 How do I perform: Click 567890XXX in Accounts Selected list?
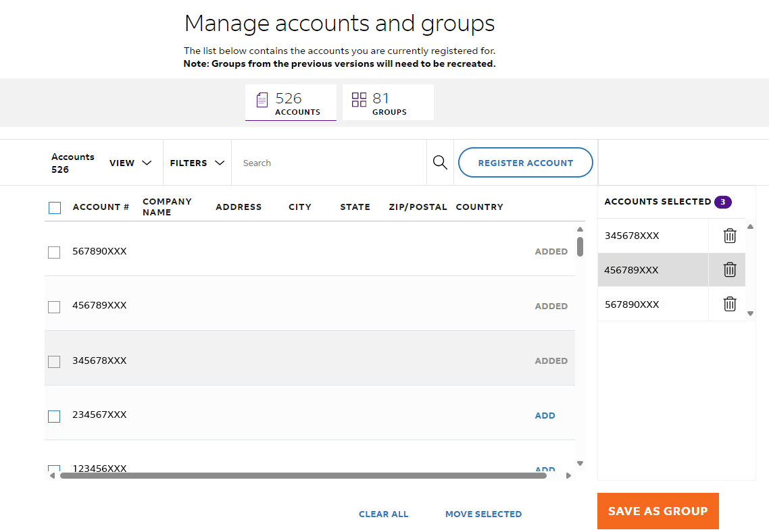[632, 304]
